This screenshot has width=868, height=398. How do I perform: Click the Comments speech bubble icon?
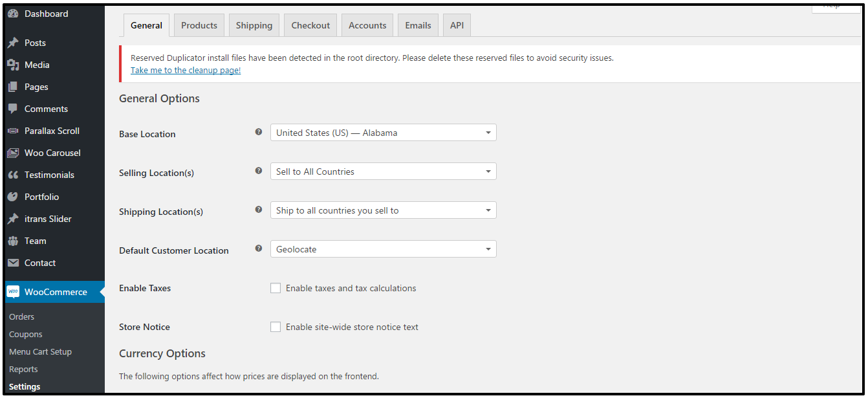point(13,109)
